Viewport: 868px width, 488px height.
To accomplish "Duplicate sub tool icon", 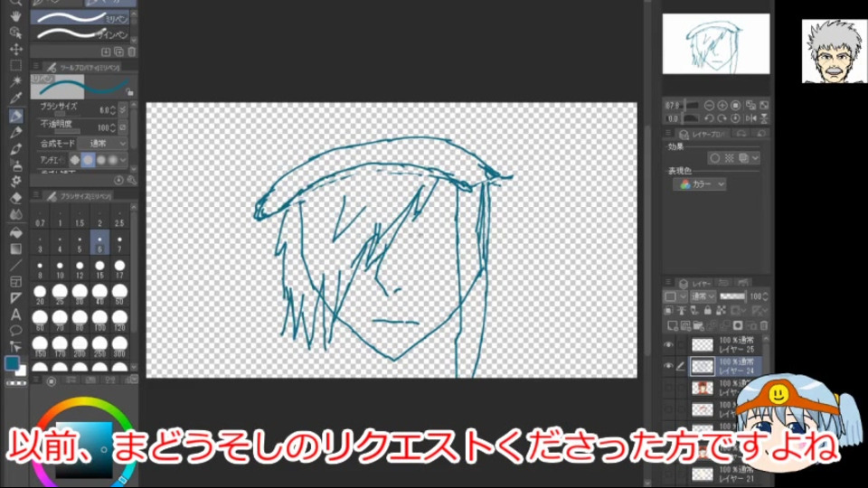I will [x=118, y=52].
